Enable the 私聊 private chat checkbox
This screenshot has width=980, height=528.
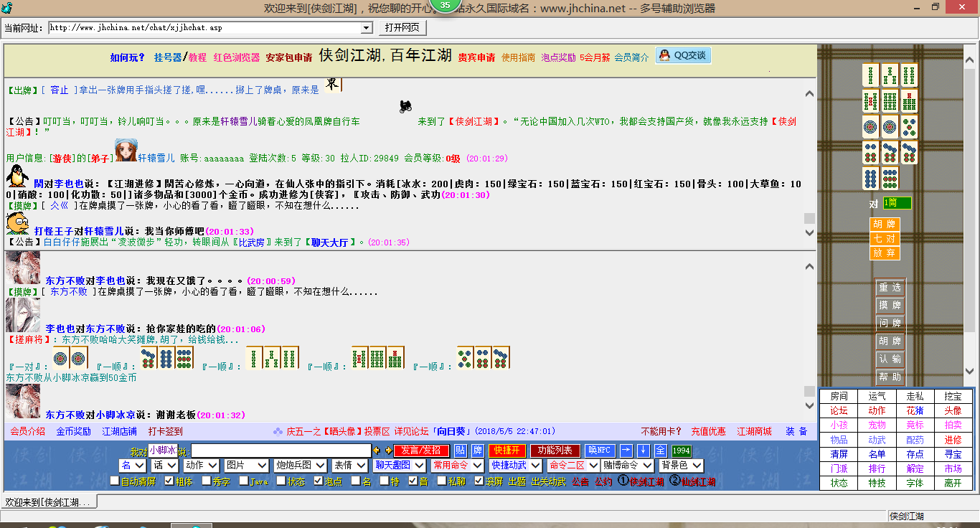pos(443,481)
